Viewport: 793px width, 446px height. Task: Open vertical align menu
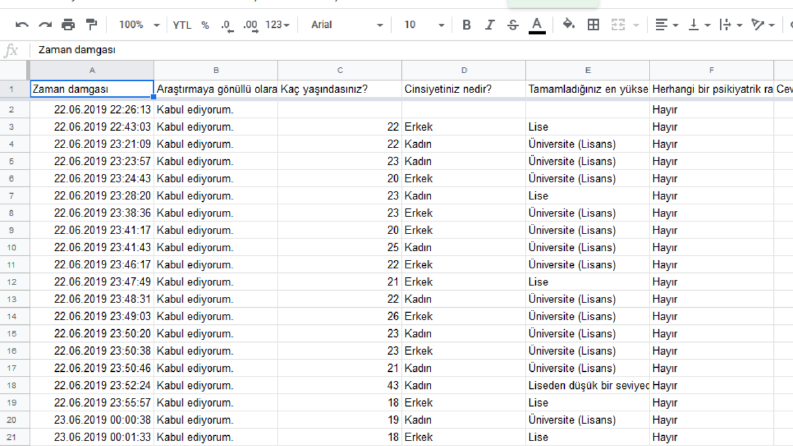(699, 25)
